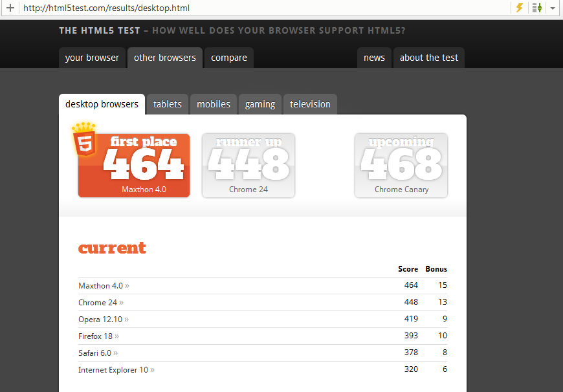Click the runner up Chrome 24 badge
This screenshot has width=563, height=392.
(248, 166)
